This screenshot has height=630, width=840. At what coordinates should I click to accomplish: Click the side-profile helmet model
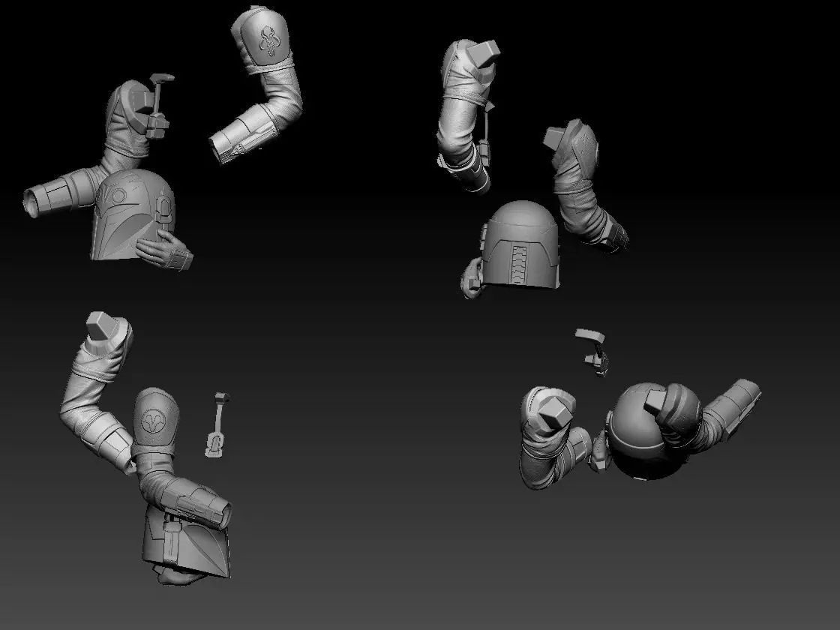(x=188, y=541)
